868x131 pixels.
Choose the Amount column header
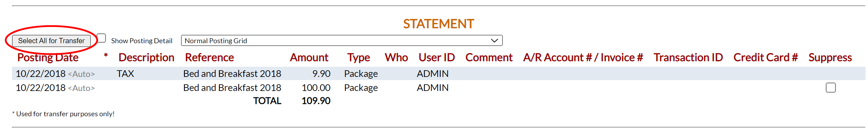coord(309,58)
